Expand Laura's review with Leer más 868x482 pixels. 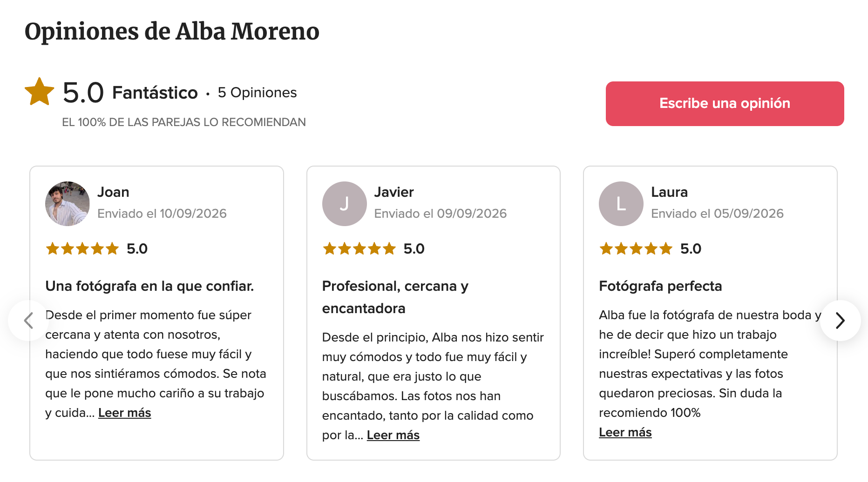click(x=625, y=432)
